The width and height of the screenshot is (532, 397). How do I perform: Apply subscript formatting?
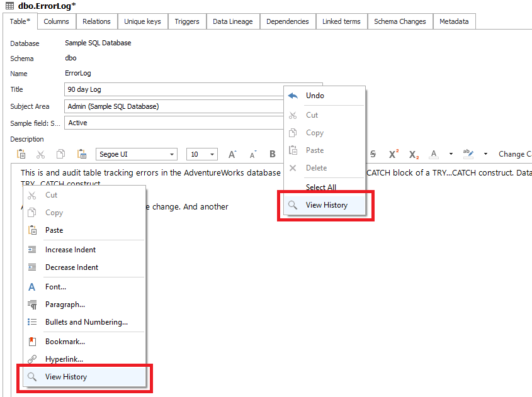pos(414,154)
